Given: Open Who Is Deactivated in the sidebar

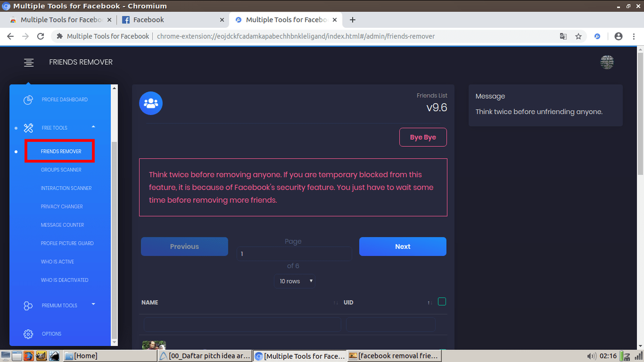Looking at the screenshot, I should (64, 280).
